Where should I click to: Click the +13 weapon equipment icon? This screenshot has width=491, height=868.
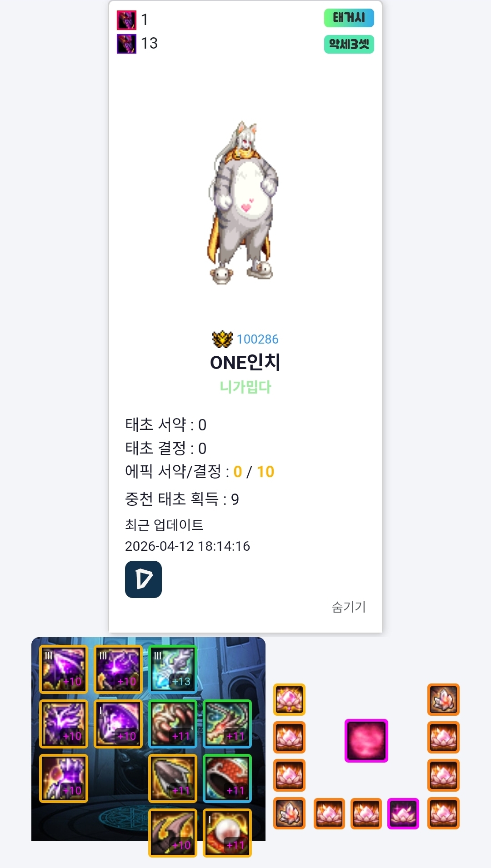[173, 669]
